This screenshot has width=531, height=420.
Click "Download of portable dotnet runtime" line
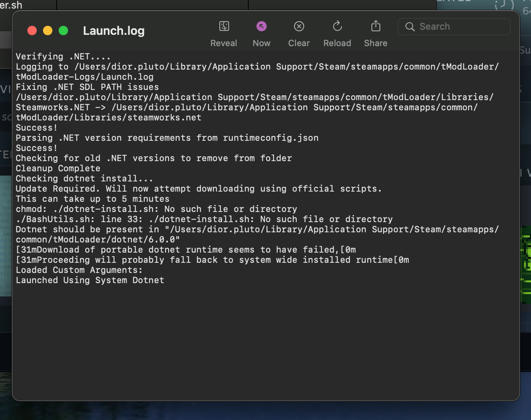coord(186,250)
